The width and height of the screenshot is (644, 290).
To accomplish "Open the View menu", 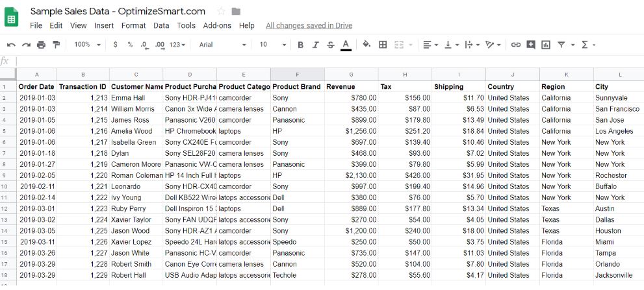I will [x=78, y=25].
